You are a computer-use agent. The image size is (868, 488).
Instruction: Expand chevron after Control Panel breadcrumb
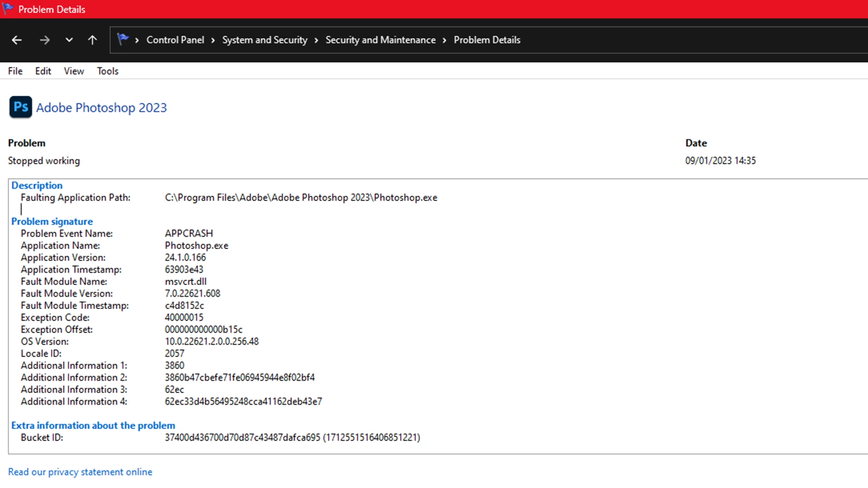coord(213,40)
